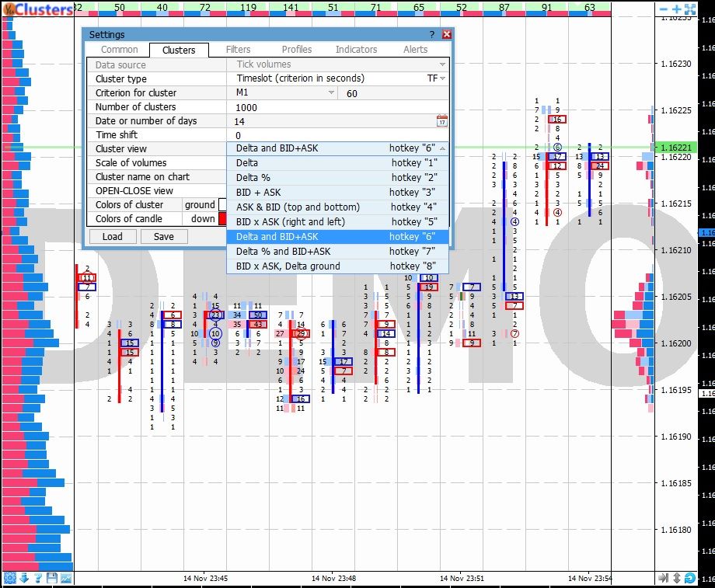Click the vertical auto-scale arrows icon
Image resolution: width=715 pixels, height=588 pixels.
coord(677,578)
